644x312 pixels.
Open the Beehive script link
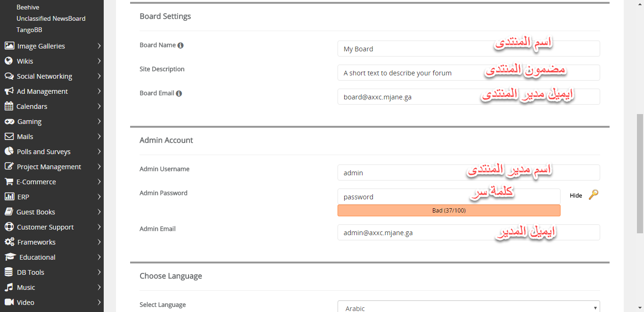tap(28, 7)
